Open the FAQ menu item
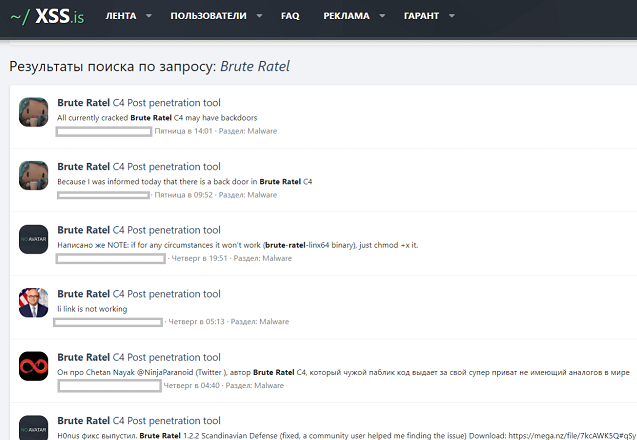Image resolution: width=637 pixels, height=440 pixels. [290, 16]
